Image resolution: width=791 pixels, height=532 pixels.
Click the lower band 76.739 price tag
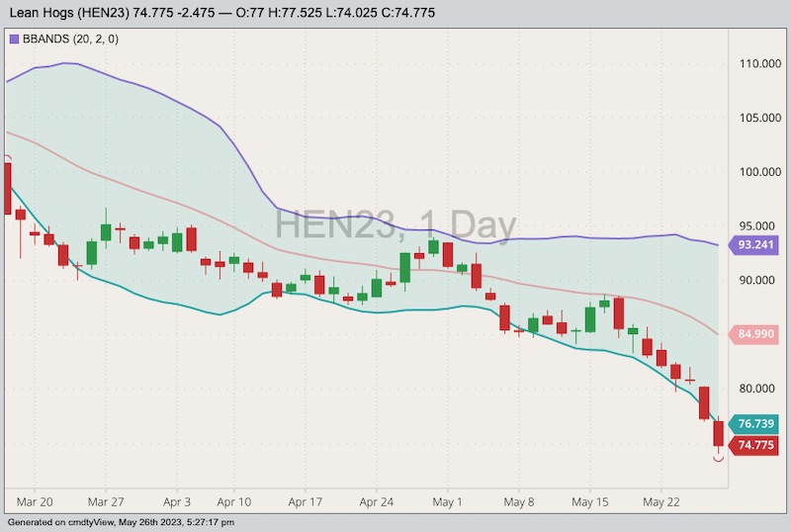pos(756,423)
